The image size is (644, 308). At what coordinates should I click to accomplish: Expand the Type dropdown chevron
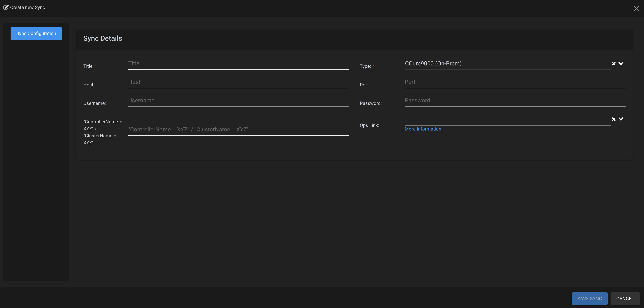point(621,63)
